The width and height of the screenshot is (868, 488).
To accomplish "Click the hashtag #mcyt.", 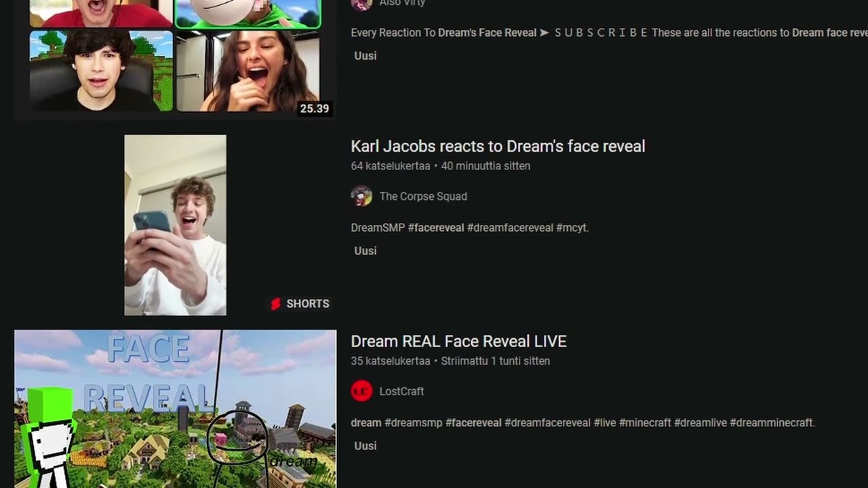I will point(572,228).
